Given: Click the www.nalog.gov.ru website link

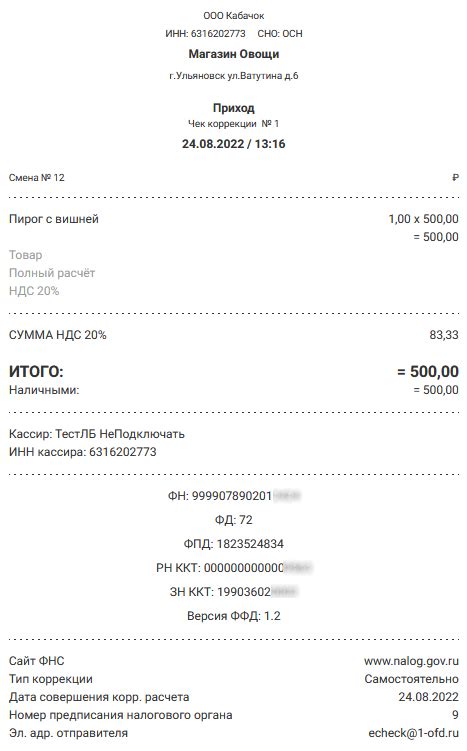Looking at the screenshot, I should [411, 661].
